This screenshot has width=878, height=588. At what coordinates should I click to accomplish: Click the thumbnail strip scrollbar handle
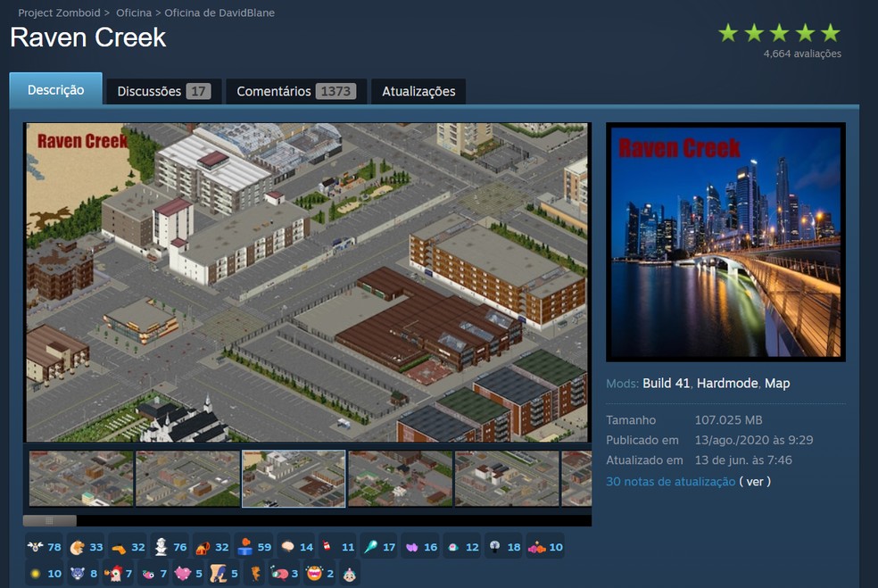49,520
